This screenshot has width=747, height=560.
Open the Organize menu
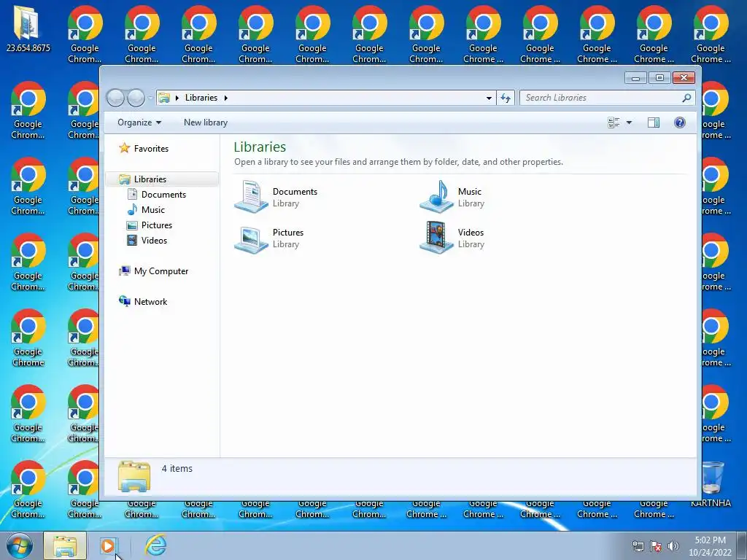[x=139, y=122]
